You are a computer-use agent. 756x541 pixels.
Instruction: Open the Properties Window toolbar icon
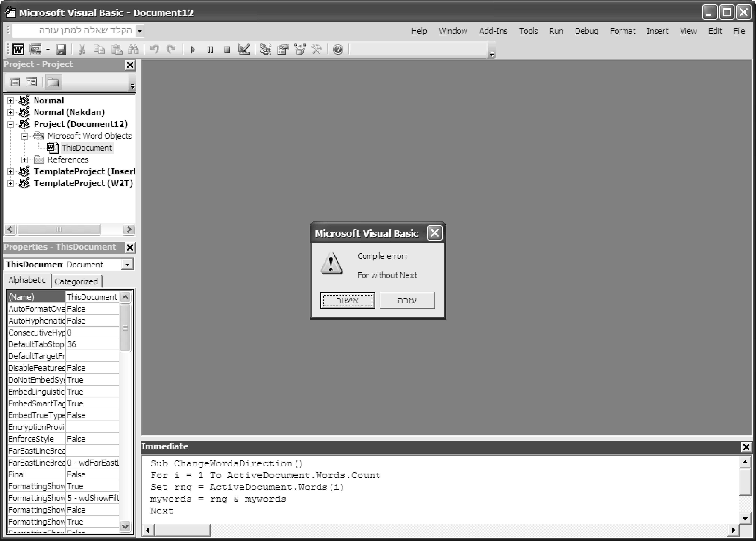[283, 50]
